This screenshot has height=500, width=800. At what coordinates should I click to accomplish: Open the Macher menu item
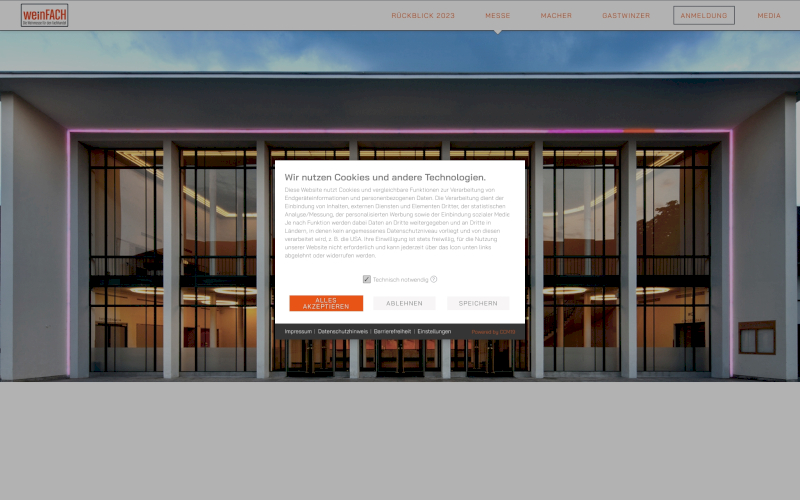[556, 16]
